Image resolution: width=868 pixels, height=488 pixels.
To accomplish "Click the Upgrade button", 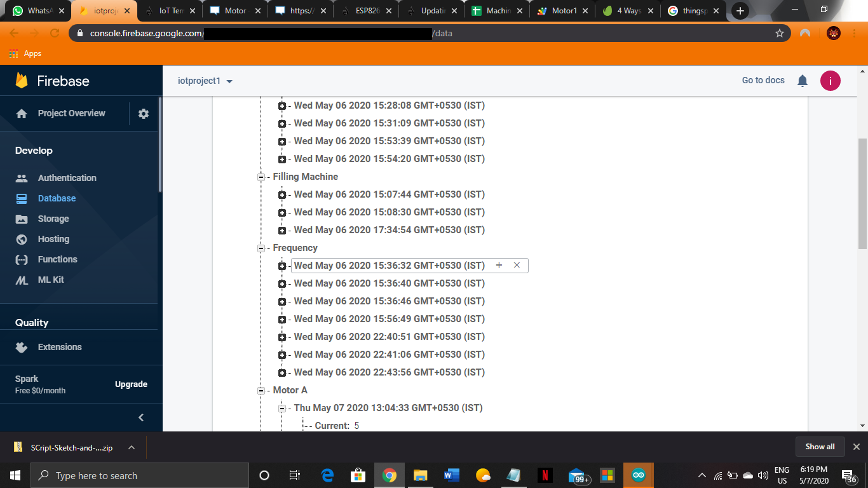I will (x=131, y=384).
